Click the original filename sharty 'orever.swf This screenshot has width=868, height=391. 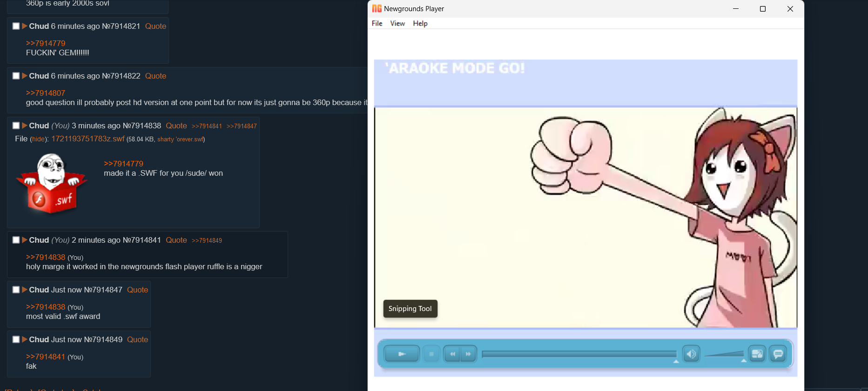(180, 139)
